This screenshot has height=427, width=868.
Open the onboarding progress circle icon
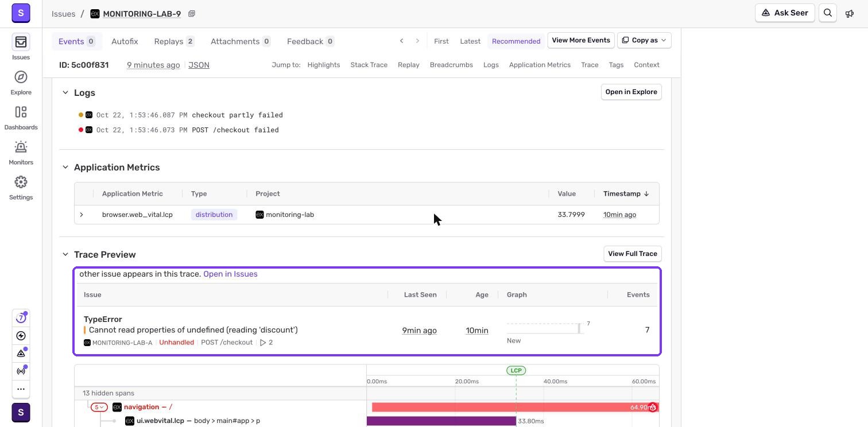21,318
